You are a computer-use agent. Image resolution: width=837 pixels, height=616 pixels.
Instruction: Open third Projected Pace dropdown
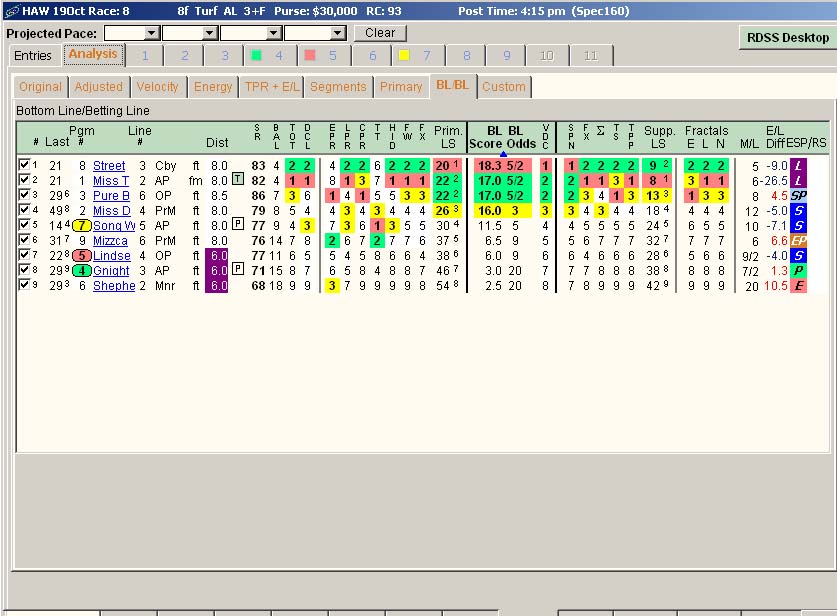point(273,33)
